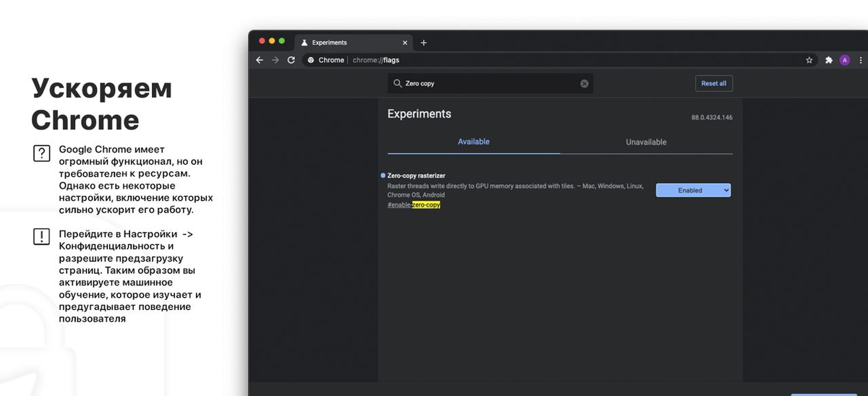Viewport: 868px width, 396px height.
Task: Click the exclamation mark icon on slide
Action: (41, 237)
